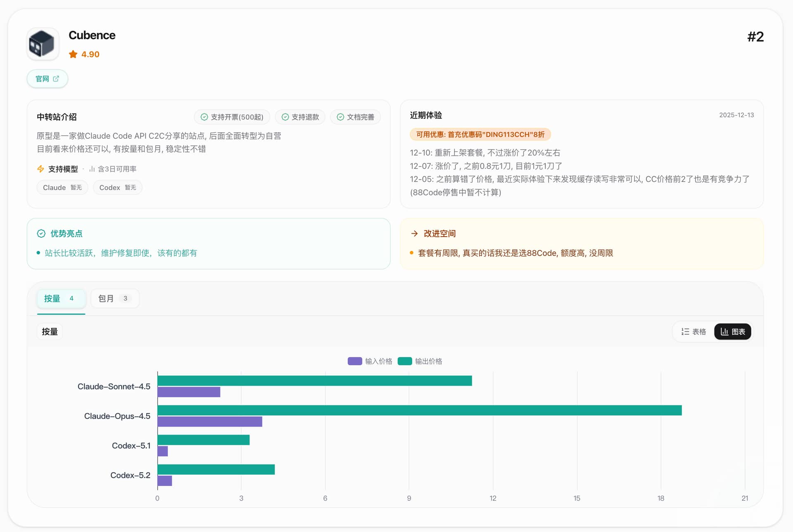Click the Cubence cube logo

[43, 44]
